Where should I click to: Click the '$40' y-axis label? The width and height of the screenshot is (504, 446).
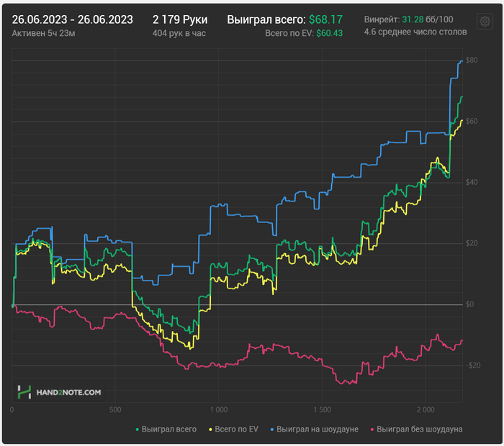click(472, 182)
